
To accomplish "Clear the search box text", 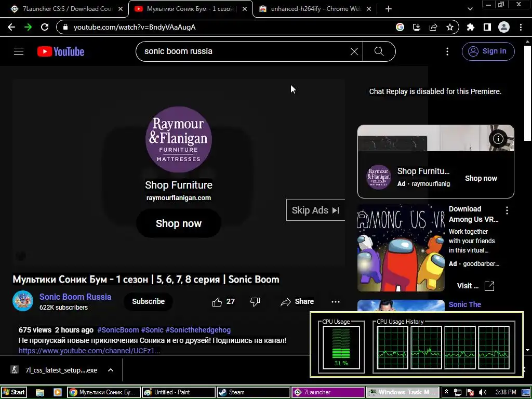I will 354,51.
